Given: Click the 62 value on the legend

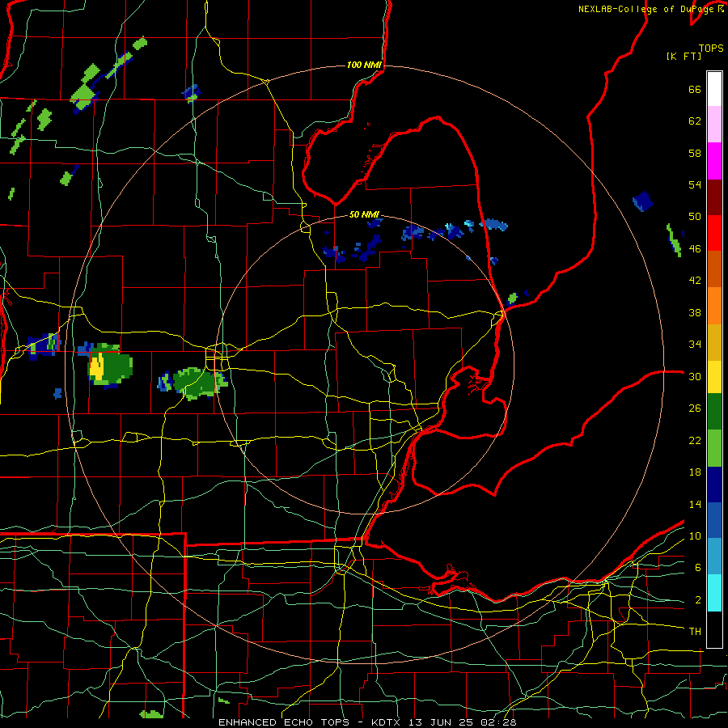Looking at the screenshot, I should [x=695, y=121].
